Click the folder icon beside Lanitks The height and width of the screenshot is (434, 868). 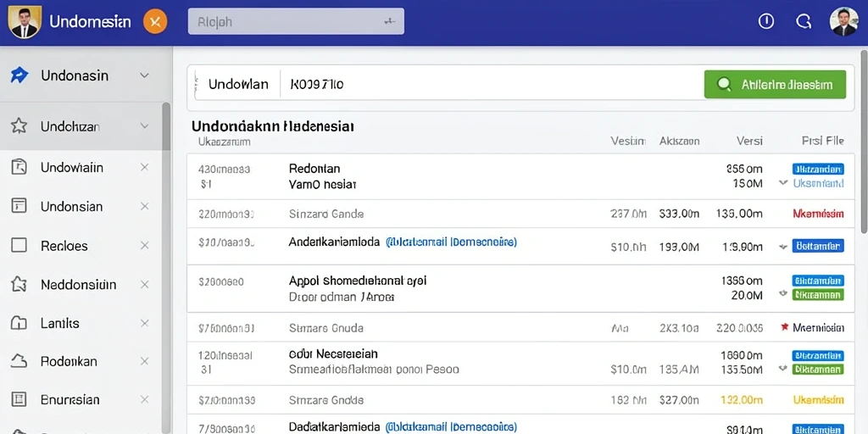pyautogui.click(x=19, y=323)
